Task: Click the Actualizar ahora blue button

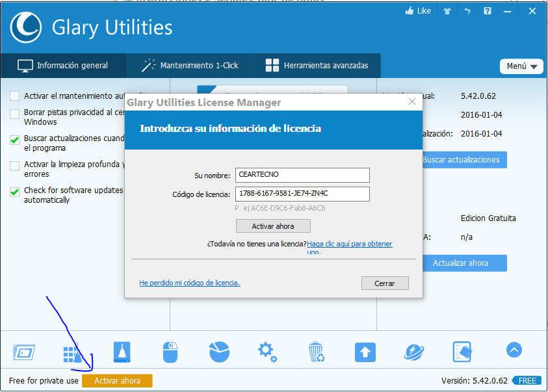Action: click(465, 263)
